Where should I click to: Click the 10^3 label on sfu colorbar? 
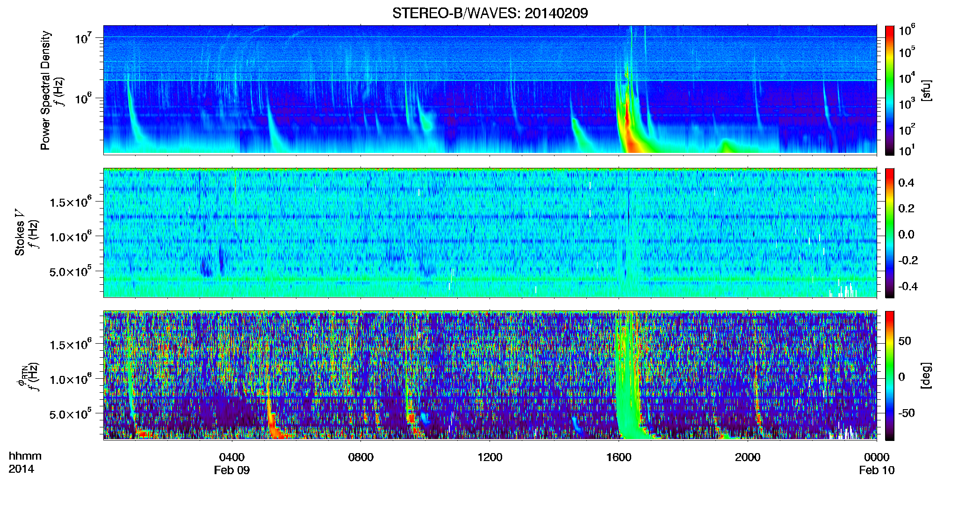click(x=907, y=103)
